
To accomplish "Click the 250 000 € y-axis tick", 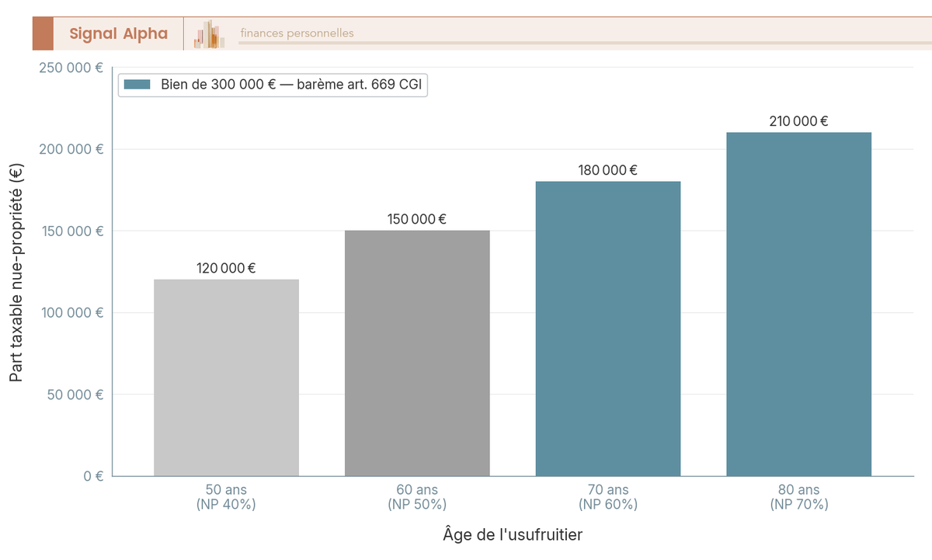I will coord(71,68).
